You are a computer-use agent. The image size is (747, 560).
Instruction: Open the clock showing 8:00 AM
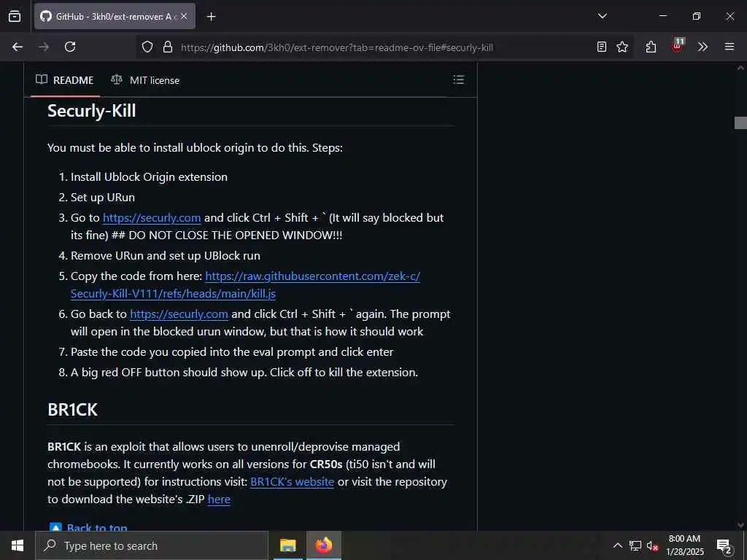coord(684,545)
